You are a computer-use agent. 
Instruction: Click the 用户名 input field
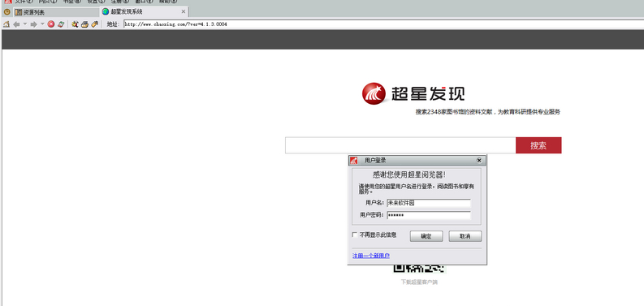[x=429, y=203]
